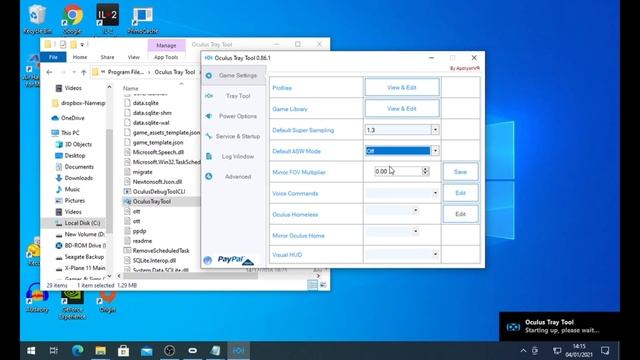Open Microsoft Edge from taskbar
This screenshot has height=360, width=640.
click(78, 351)
